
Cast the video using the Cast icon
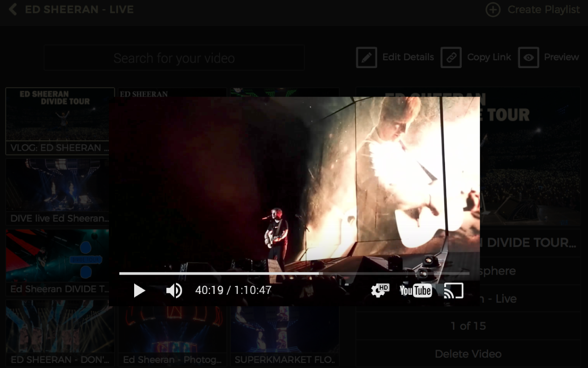[x=453, y=291]
